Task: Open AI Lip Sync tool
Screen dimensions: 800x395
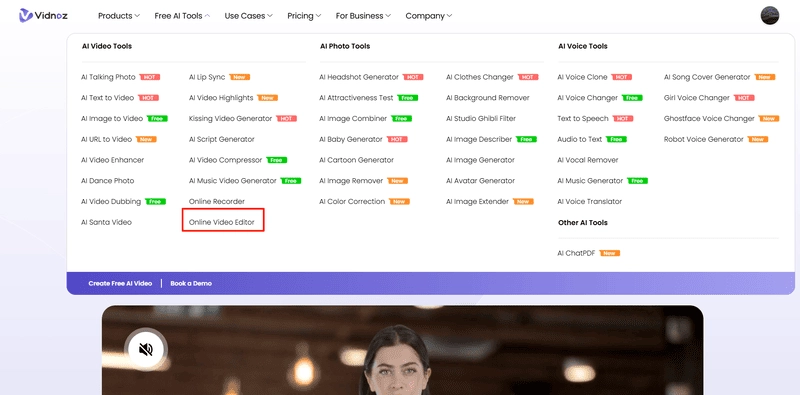Action: 207,77
